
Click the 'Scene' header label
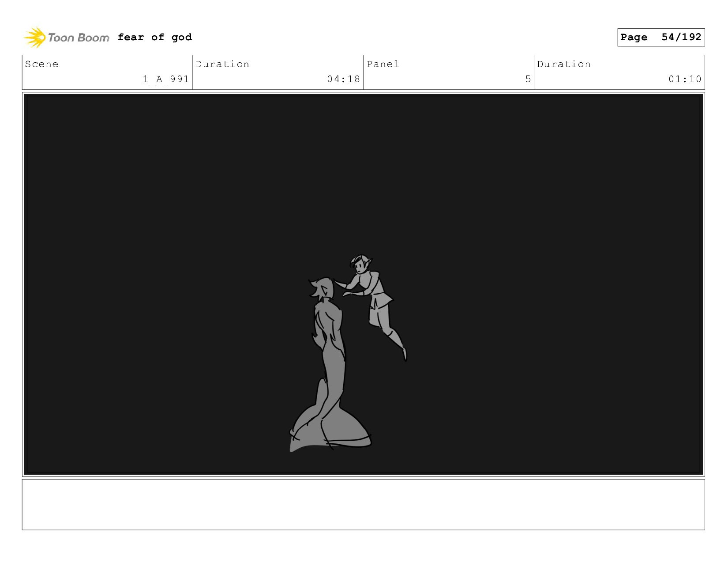click(x=42, y=64)
